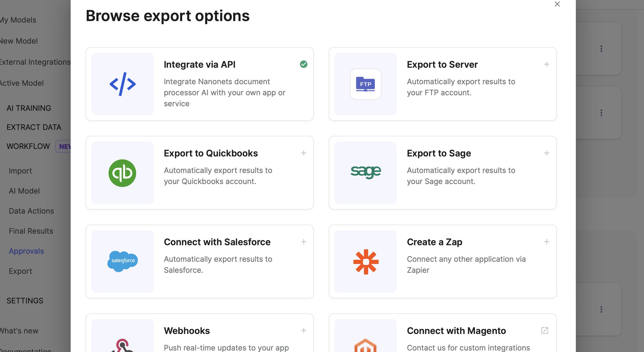
Task: Open the Approvals sidebar item
Action: tap(26, 251)
